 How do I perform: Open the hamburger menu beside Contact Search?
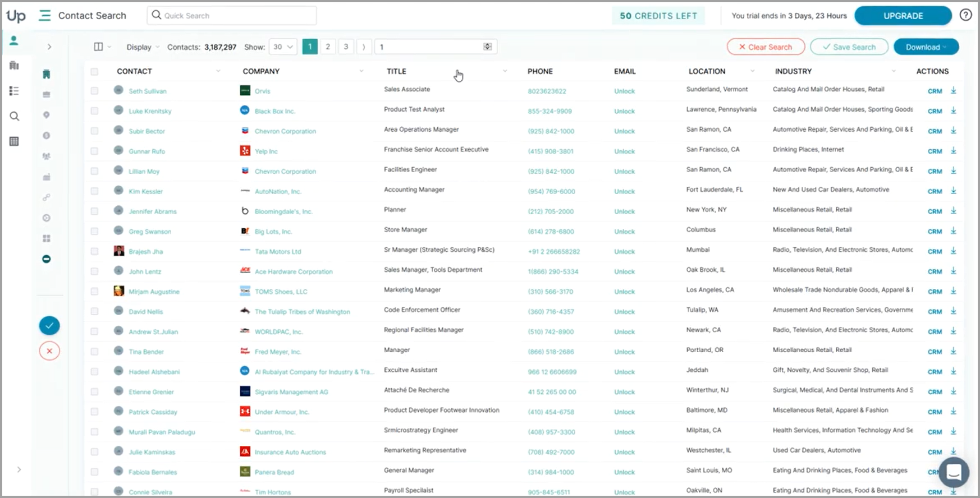(x=44, y=16)
